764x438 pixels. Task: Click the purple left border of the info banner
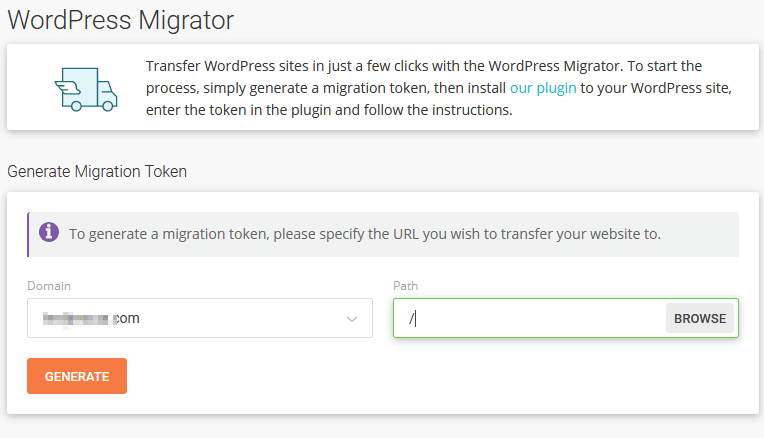(28, 234)
